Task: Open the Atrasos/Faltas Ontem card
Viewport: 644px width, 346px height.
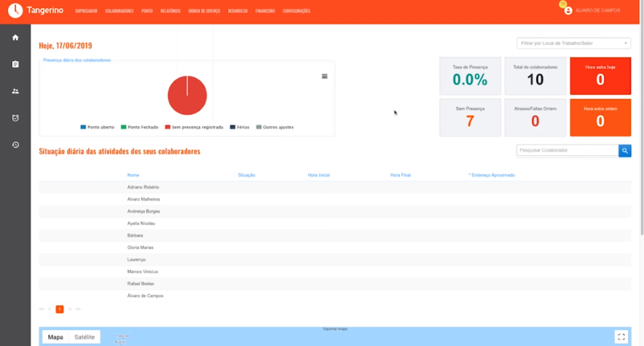Action: [x=535, y=117]
